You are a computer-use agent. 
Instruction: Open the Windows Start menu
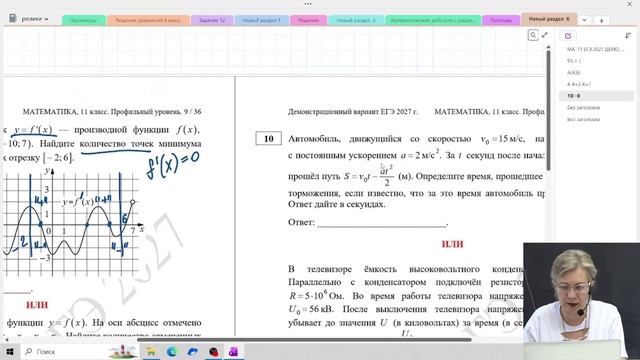pos(10,351)
